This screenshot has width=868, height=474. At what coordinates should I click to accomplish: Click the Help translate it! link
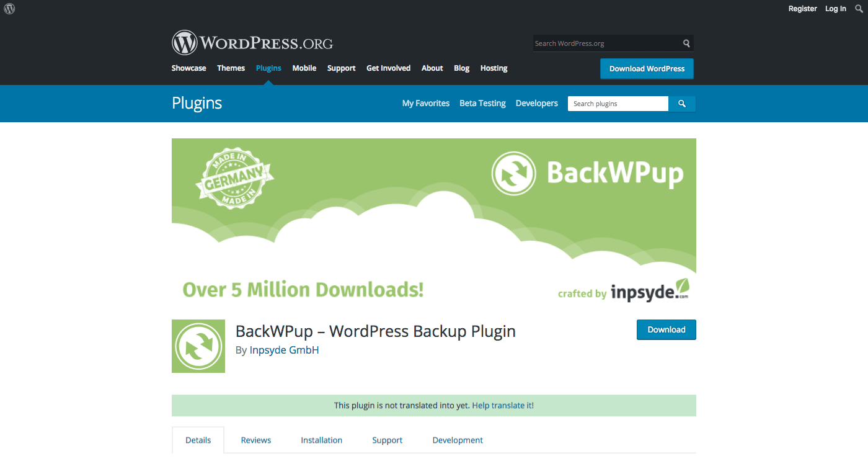pyautogui.click(x=503, y=406)
